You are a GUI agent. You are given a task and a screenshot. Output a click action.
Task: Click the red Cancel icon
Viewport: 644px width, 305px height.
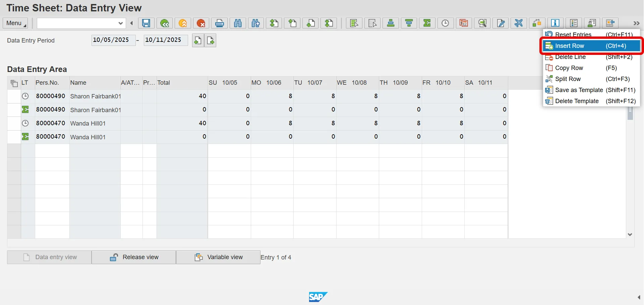click(201, 23)
